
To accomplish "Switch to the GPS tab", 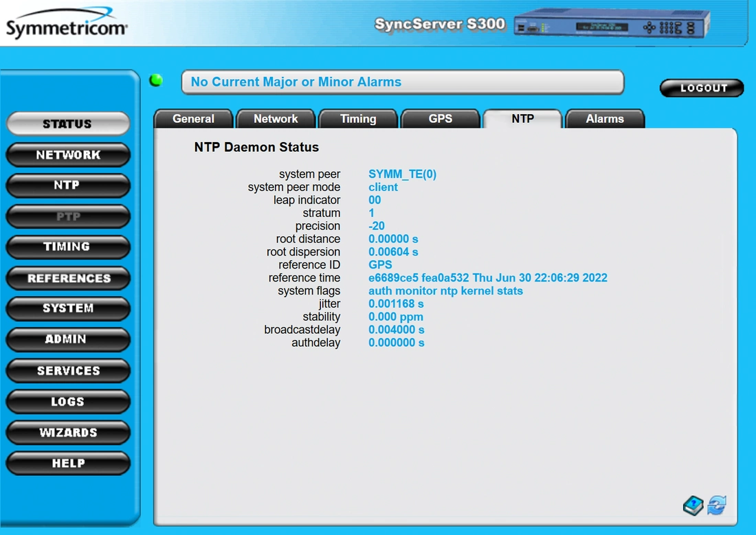I will [x=440, y=119].
